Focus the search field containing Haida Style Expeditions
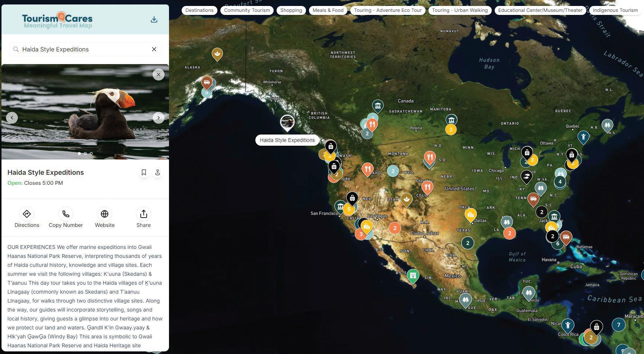Screen dimensions: 644x354 (85, 49)
